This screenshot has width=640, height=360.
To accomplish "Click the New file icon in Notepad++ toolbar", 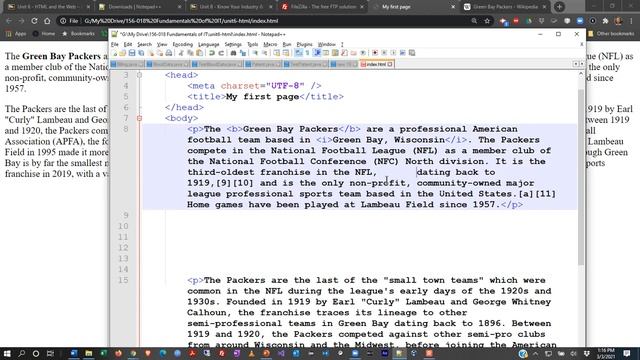I will (x=114, y=53).
